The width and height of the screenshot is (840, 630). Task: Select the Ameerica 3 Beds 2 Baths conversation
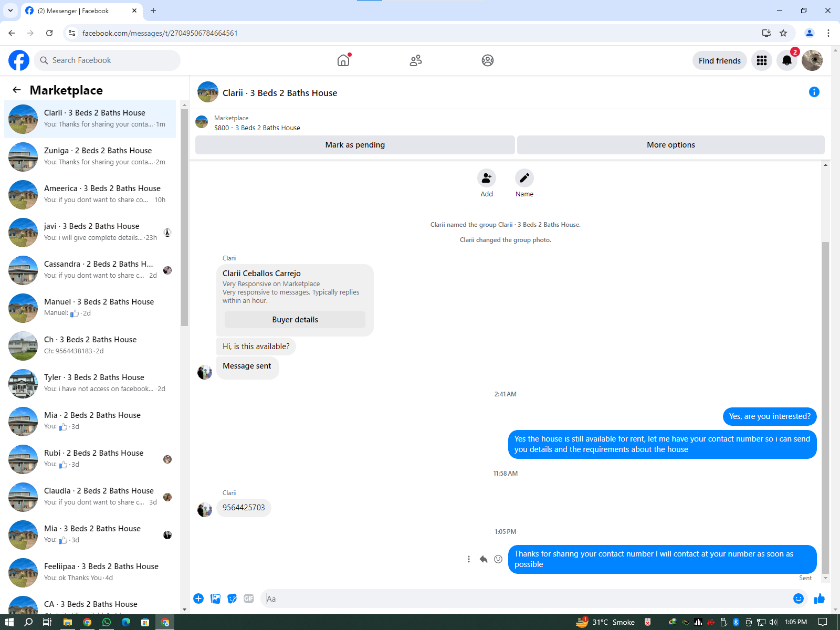pyautogui.click(x=90, y=195)
